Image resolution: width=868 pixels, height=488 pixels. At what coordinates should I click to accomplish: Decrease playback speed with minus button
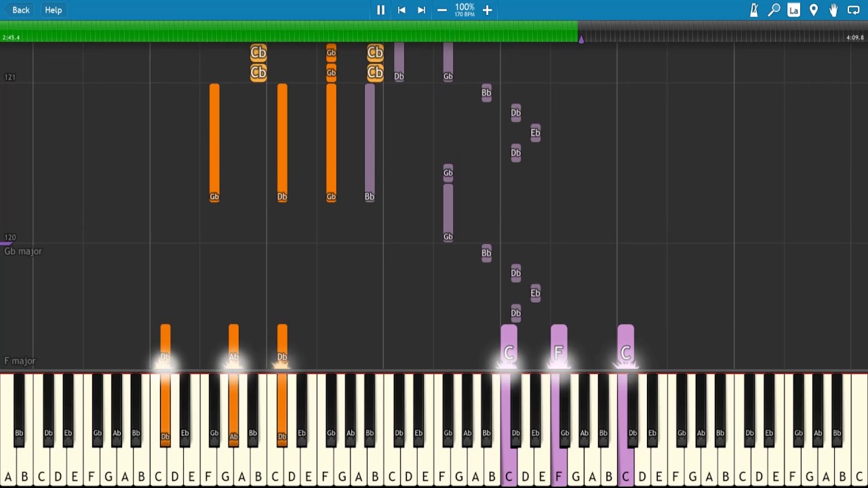pos(442,10)
